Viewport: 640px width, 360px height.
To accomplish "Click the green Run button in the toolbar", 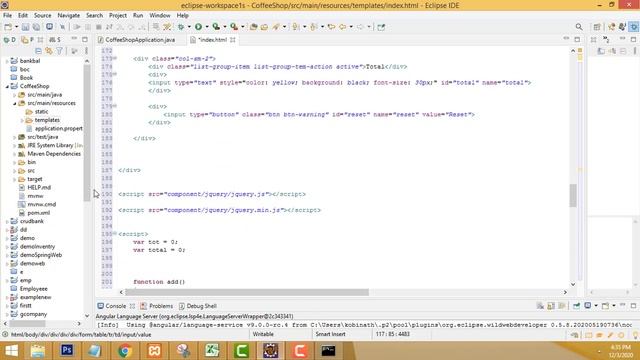I will coord(198,27).
